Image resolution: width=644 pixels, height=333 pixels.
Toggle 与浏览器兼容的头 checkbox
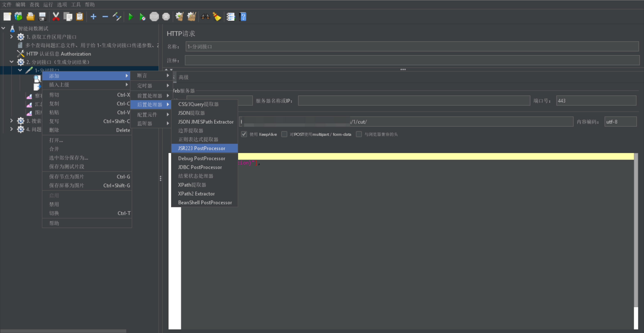[x=359, y=134]
